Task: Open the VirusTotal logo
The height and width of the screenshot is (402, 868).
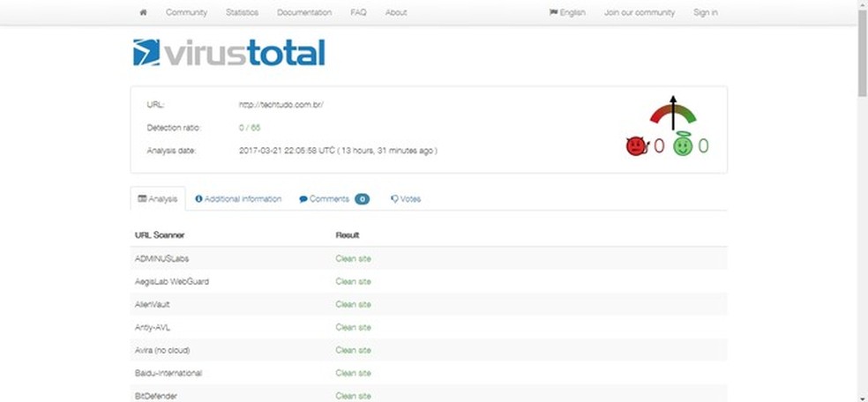Action: 228,53
